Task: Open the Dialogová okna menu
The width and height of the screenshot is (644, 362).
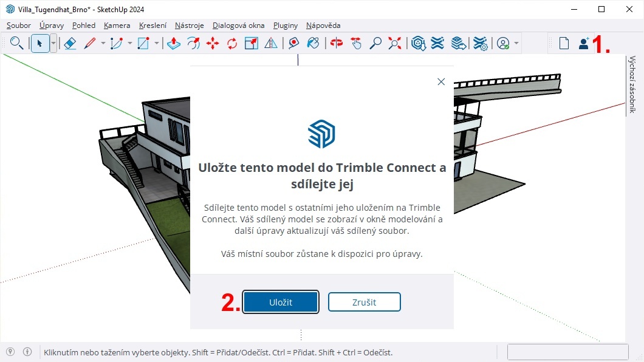Action: point(238,26)
